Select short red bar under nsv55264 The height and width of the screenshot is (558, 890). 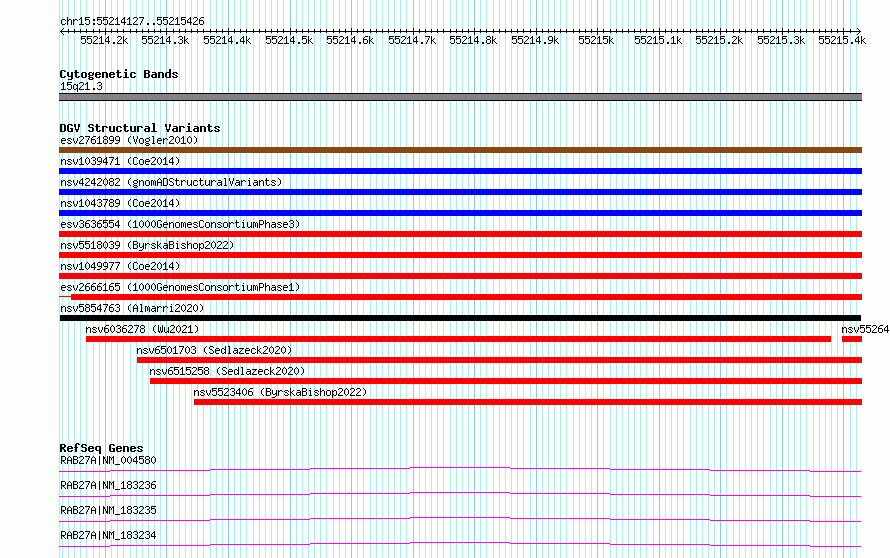pyautogui.click(x=852, y=339)
